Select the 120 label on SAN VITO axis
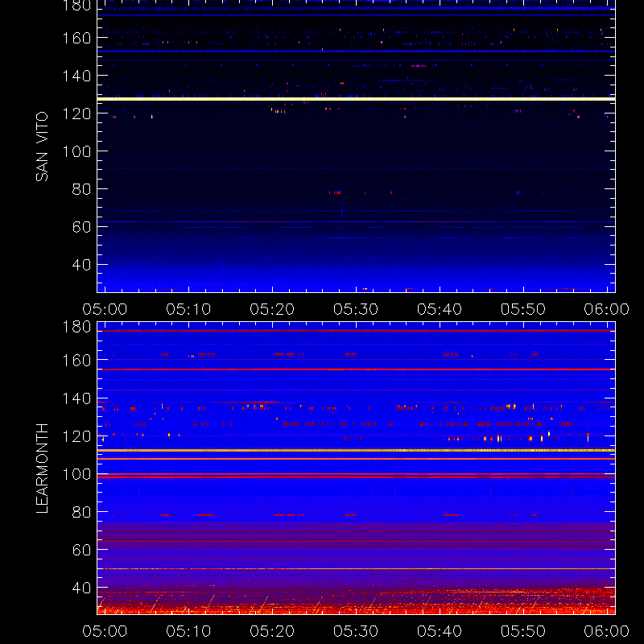Viewport: 644px width, 644px height. click(76, 114)
